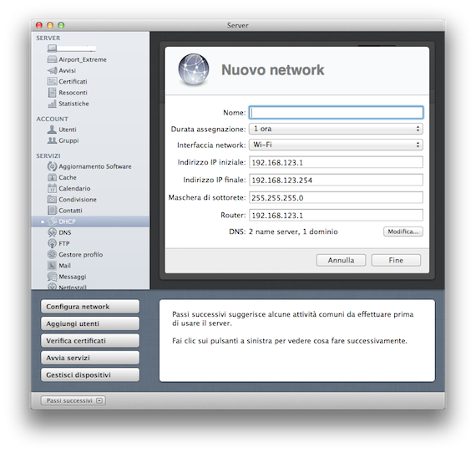Open the DNS service icon
Image resolution: width=476 pixels, height=453 pixels.
point(52,232)
